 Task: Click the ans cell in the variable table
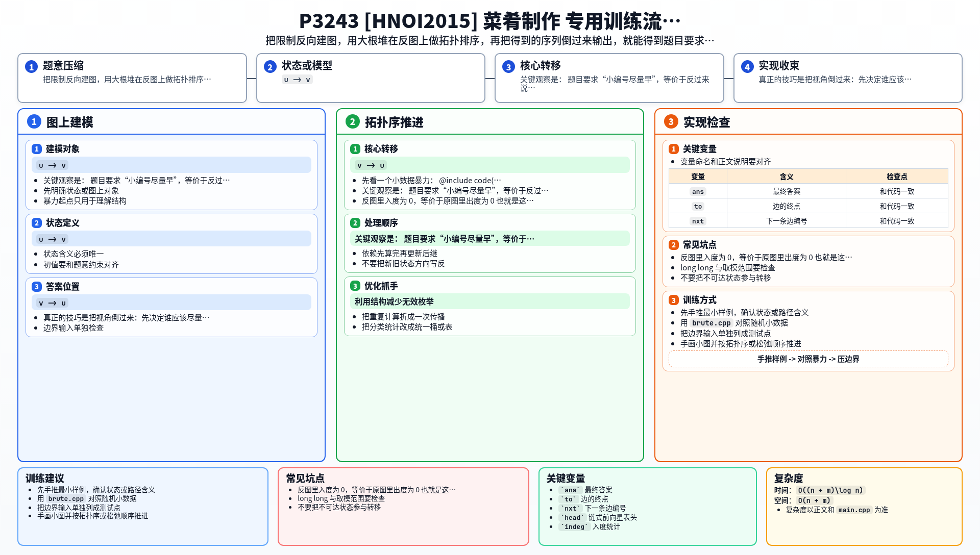pyautogui.click(x=698, y=191)
